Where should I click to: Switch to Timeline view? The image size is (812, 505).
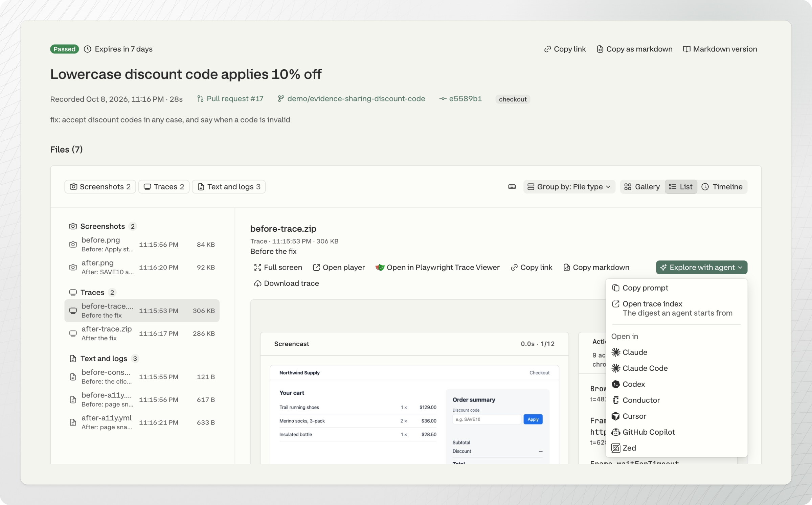[x=722, y=187]
